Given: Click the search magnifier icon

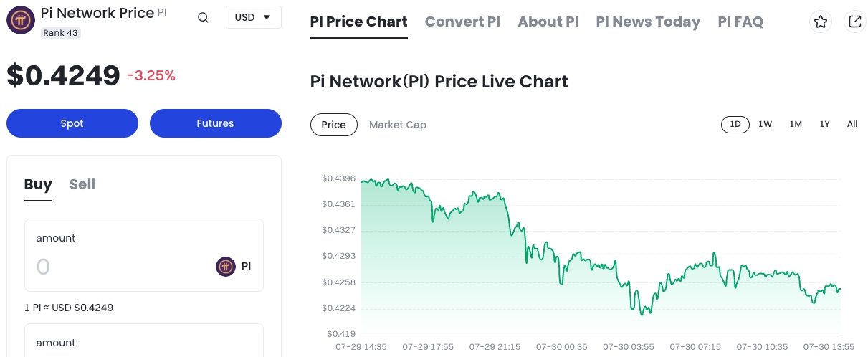Looking at the screenshot, I should pyautogui.click(x=203, y=18).
